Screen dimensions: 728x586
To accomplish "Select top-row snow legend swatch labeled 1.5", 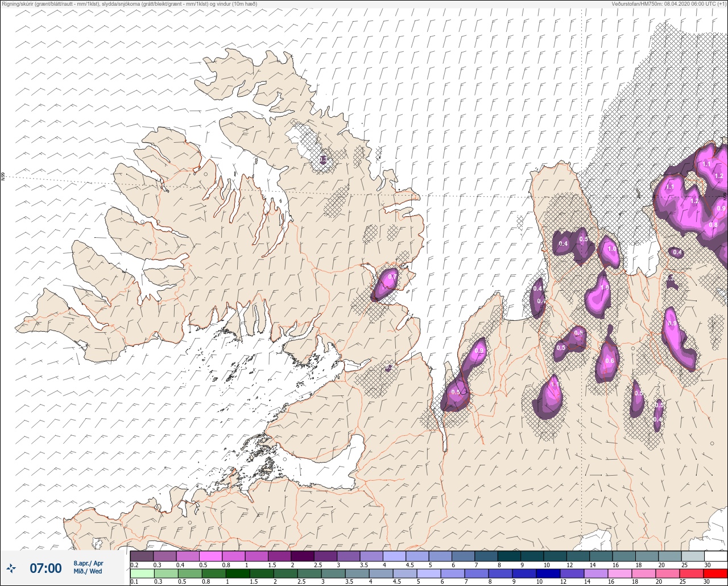I will pos(279,556).
